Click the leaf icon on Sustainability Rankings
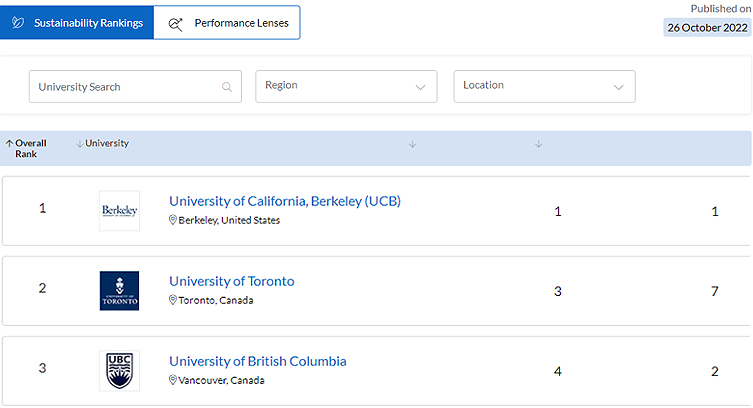This screenshot has height=408, width=753. click(x=19, y=23)
